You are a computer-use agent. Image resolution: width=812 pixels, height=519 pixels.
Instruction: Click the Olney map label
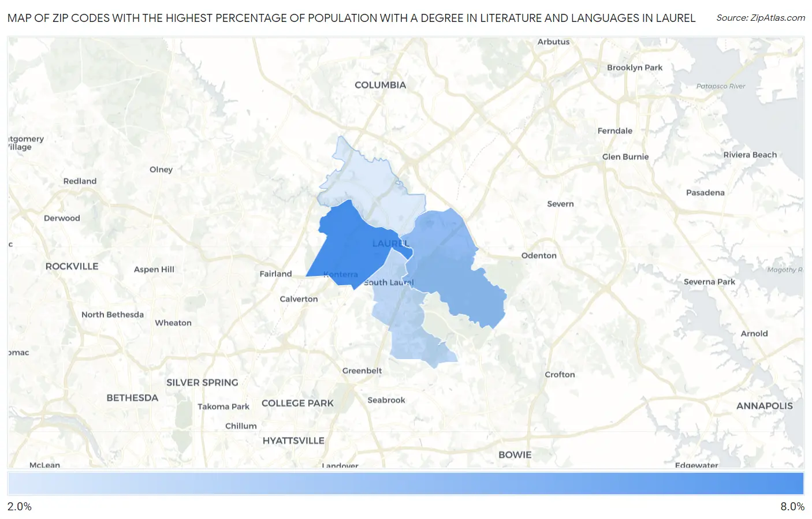161,170
